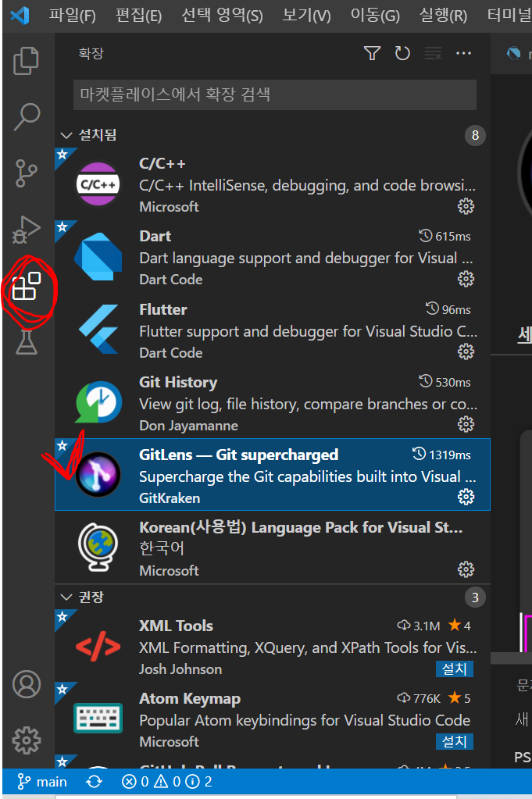Install the XML Tools extension
The width and height of the screenshot is (532, 799).
pyautogui.click(x=455, y=669)
